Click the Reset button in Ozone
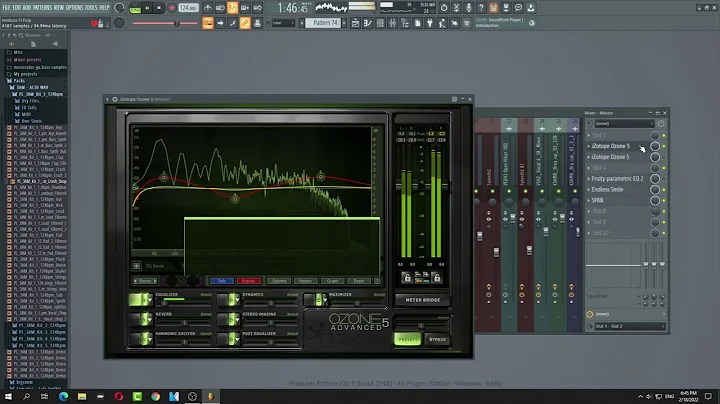Image resolution: width=720 pixels, height=404 pixels. 359,281
